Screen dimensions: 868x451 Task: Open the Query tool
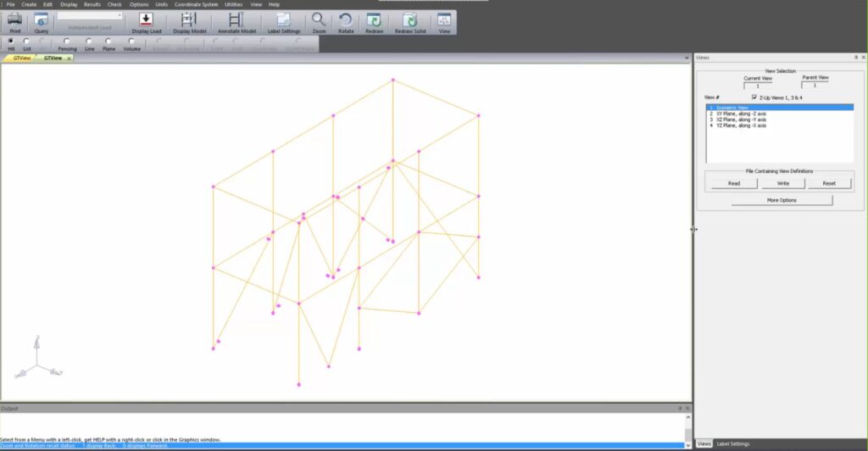(41, 21)
